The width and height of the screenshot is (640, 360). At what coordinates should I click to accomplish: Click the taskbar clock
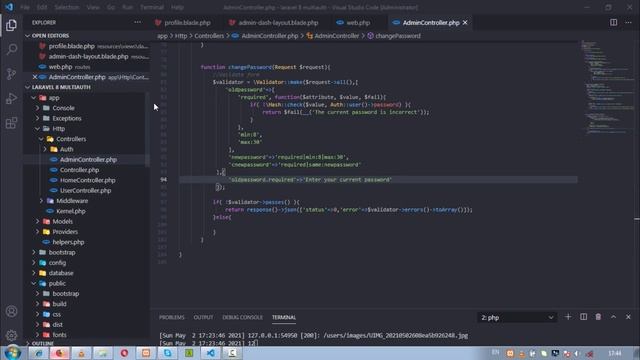[x=615, y=353]
